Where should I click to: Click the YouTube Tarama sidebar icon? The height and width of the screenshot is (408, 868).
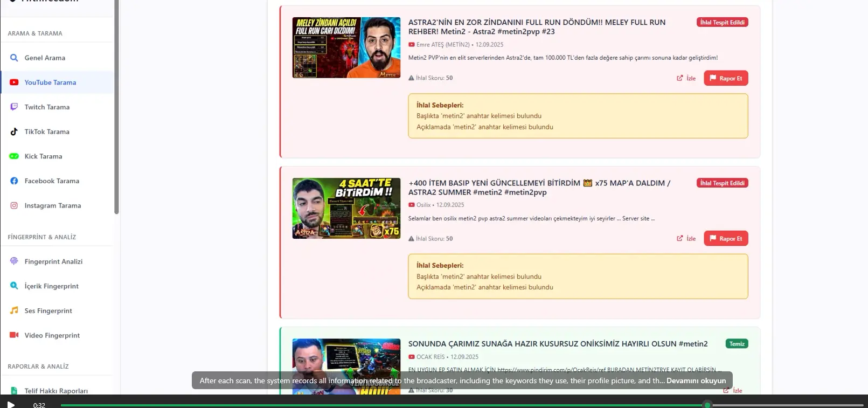[x=14, y=82]
